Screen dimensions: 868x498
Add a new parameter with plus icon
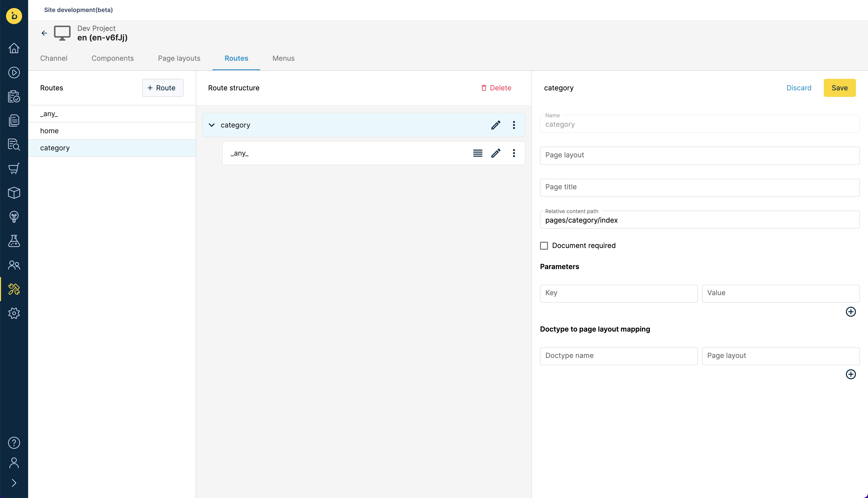click(x=851, y=312)
